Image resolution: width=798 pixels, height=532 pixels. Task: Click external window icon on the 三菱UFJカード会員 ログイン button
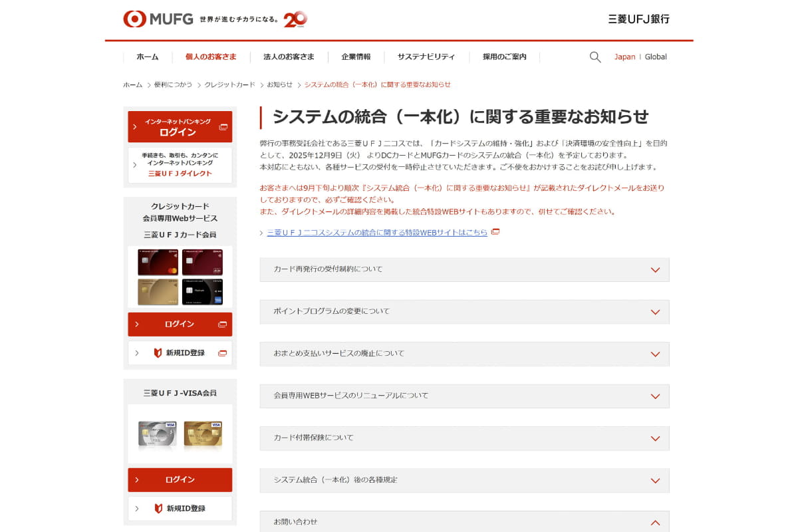coord(223,325)
